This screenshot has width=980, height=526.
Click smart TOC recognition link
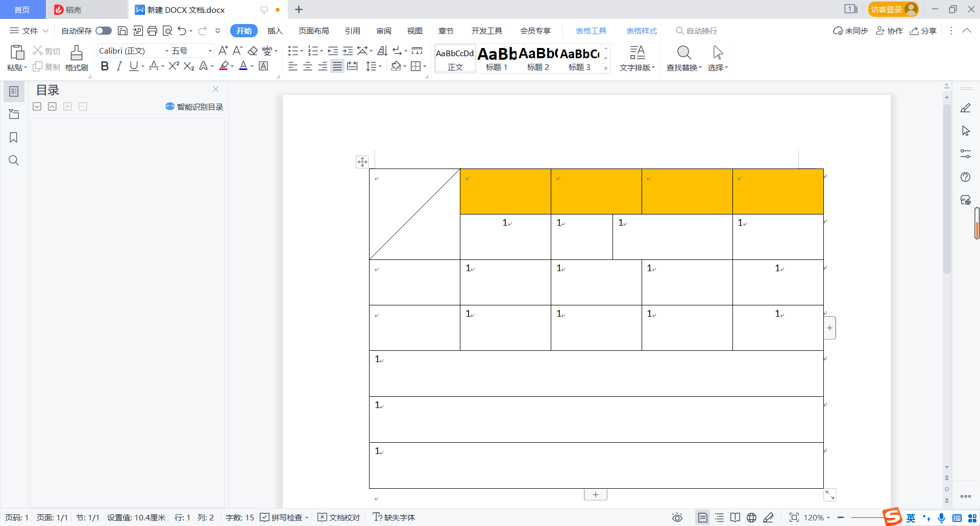pyautogui.click(x=194, y=107)
